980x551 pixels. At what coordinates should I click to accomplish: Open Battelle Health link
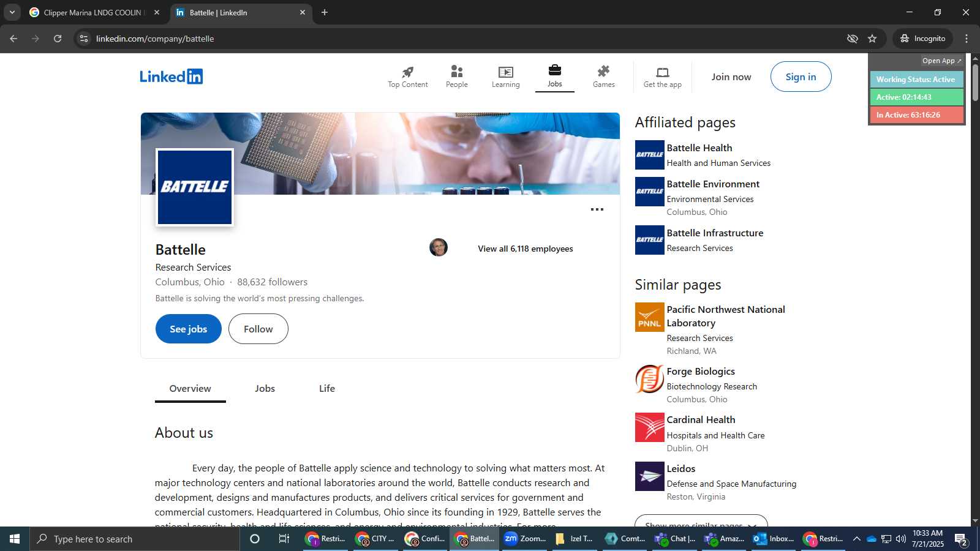699,148
